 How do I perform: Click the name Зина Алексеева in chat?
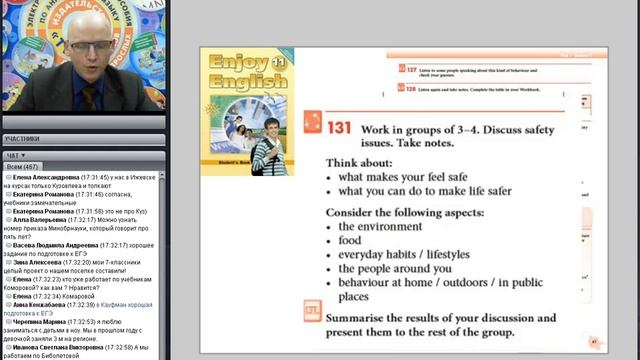(x=37, y=262)
